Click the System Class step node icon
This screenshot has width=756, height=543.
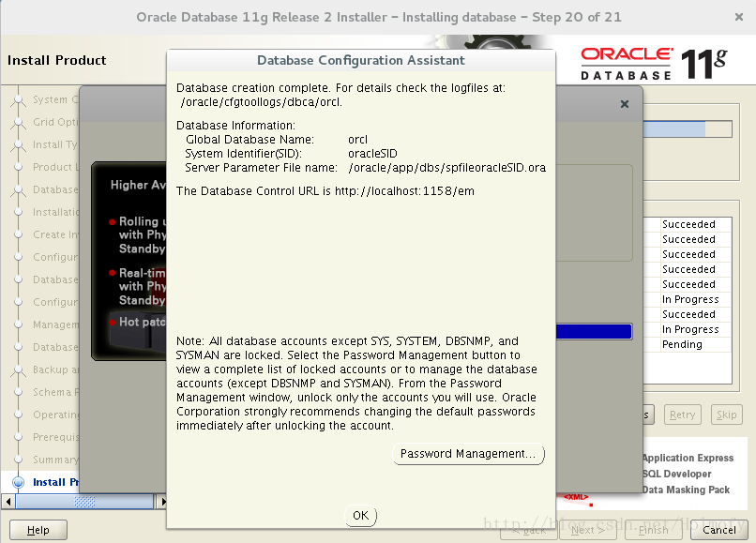[x=19, y=99]
